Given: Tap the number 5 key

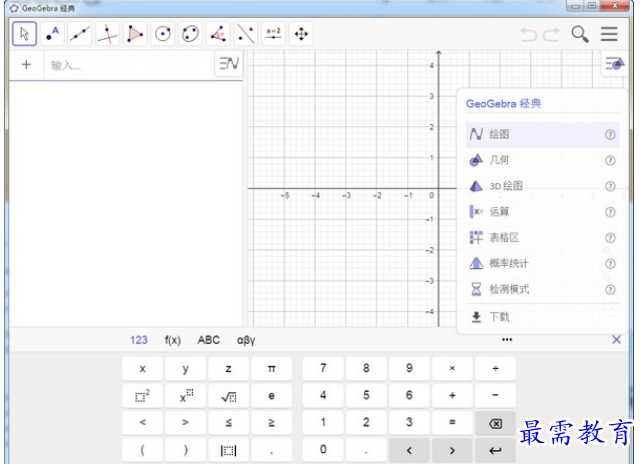Looking at the screenshot, I should (366, 395).
